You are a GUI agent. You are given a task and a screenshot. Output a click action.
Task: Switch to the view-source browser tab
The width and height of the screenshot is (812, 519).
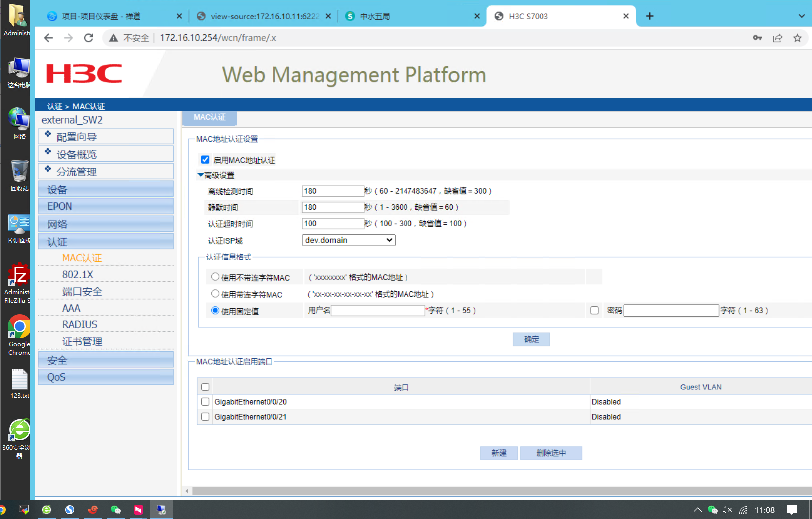[x=264, y=16]
